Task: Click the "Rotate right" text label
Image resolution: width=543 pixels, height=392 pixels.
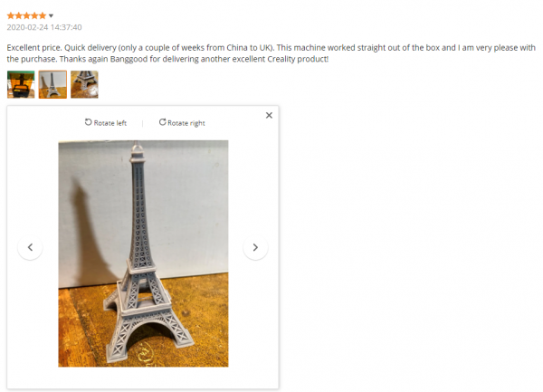Action: click(x=186, y=123)
